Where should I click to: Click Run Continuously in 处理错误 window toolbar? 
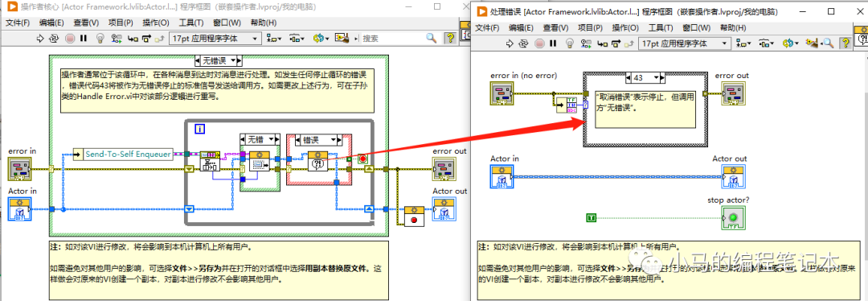coord(524,43)
